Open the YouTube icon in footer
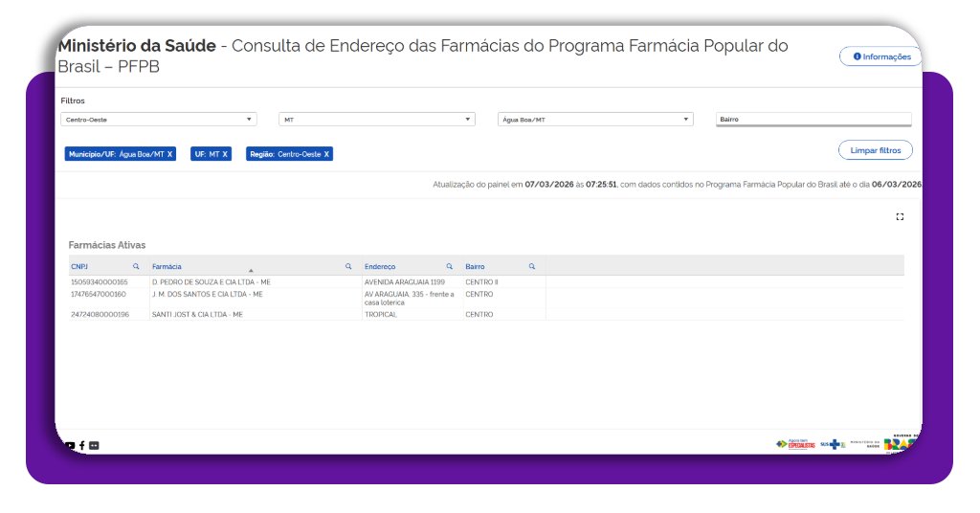980x513 pixels. tap(70, 445)
